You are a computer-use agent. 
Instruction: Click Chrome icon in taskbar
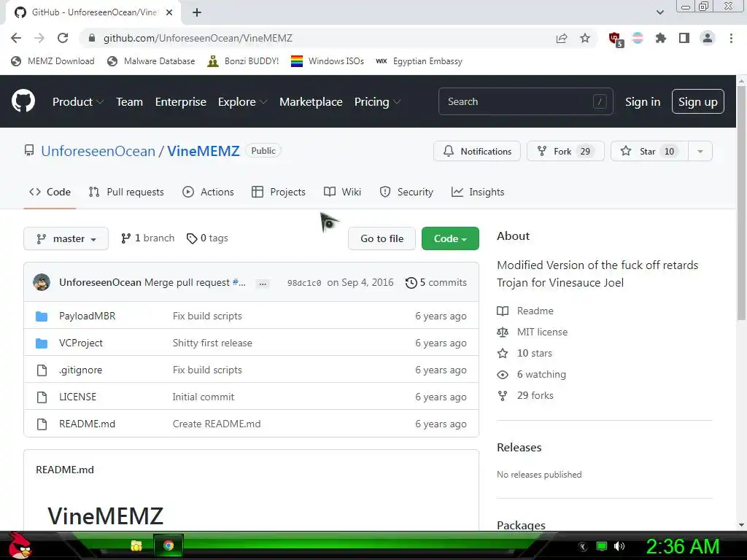(x=169, y=545)
